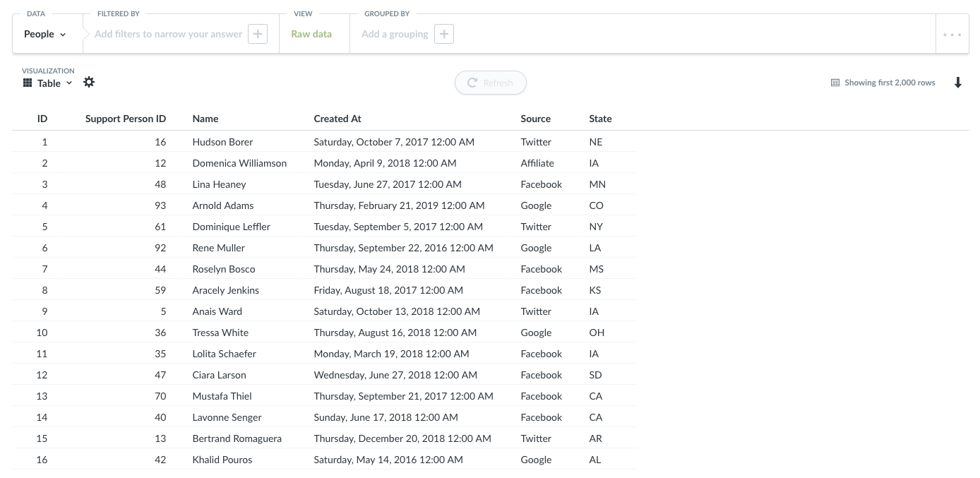Click the 'CO' state cell
The height and width of the screenshot is (478, 980).
tap(597, 205)
